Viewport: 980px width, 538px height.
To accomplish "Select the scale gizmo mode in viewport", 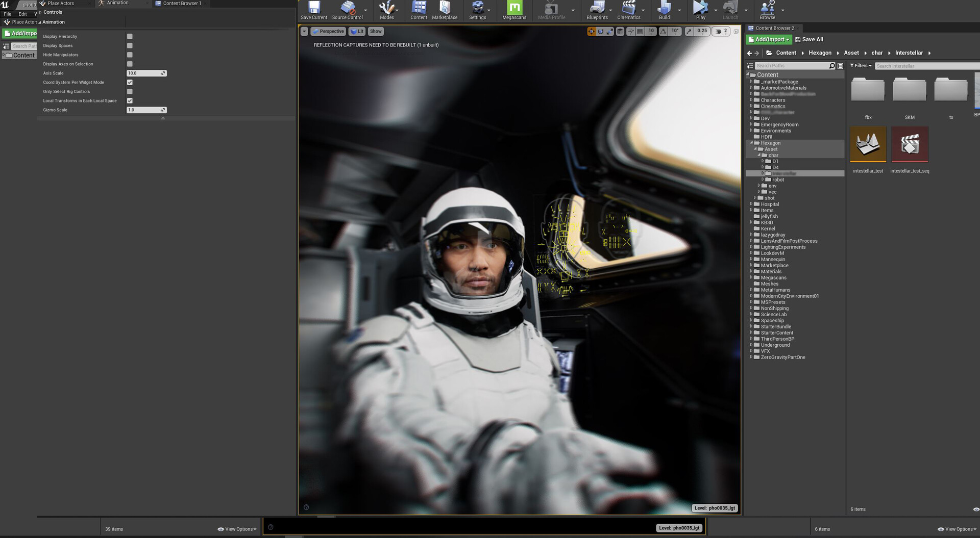I will [609, 32].
